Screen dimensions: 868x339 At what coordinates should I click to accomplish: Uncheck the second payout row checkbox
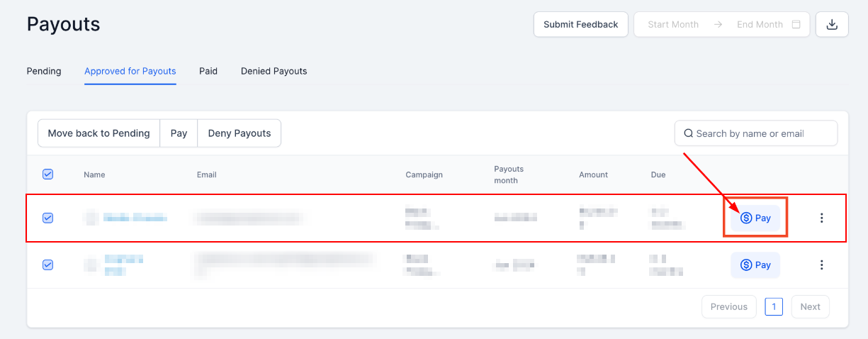(x=48, y=265)
